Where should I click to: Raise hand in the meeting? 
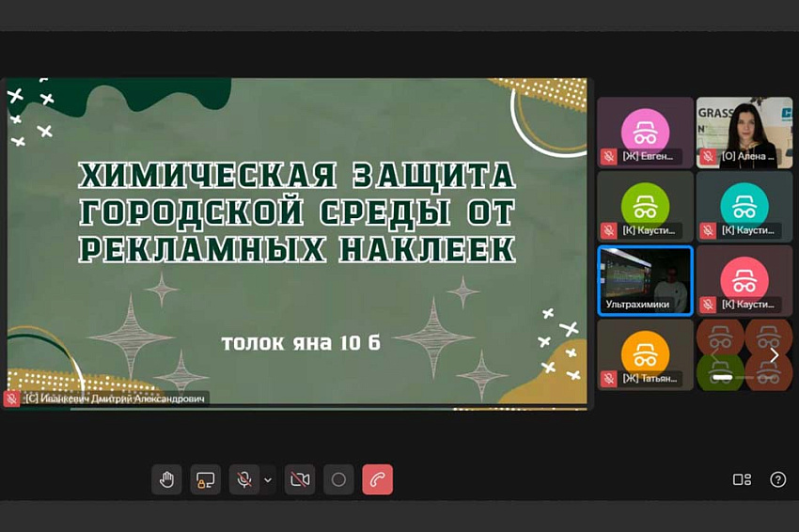pos(166,479)
